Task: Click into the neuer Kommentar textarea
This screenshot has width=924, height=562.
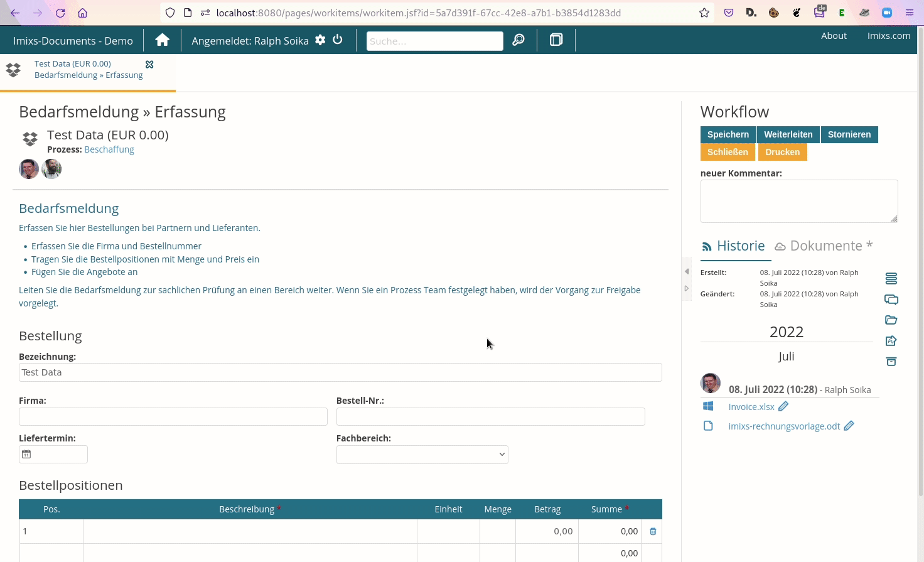Action: pos(798,201)
